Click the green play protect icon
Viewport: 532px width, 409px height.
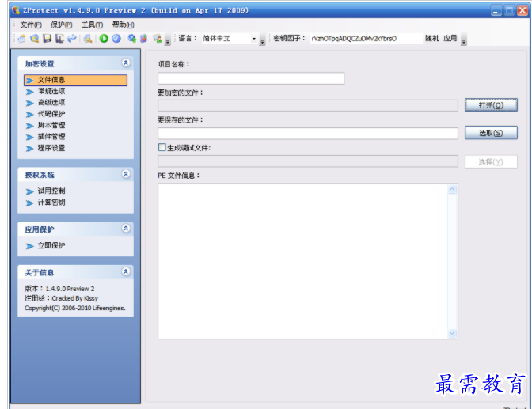(104, 38)
